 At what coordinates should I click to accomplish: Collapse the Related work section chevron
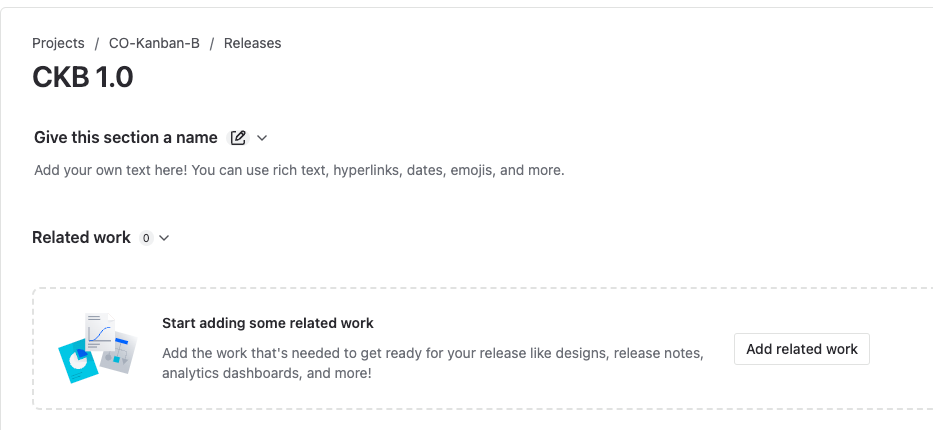pyautogui.click(x=165, y=238)
